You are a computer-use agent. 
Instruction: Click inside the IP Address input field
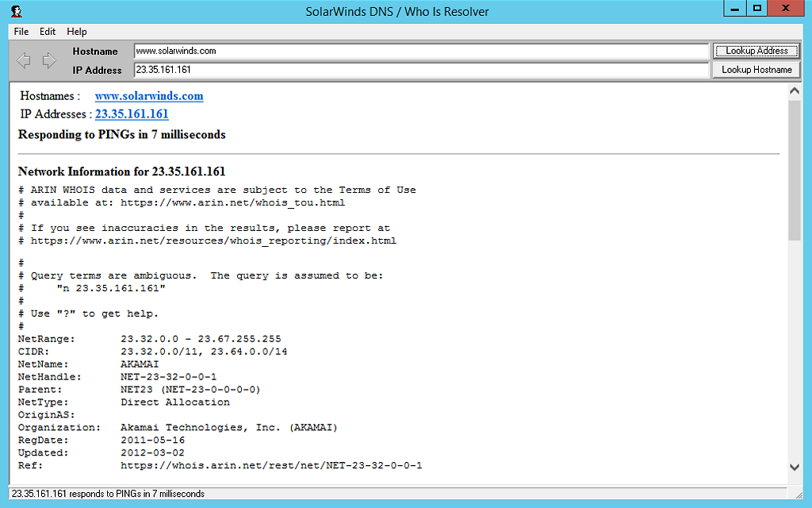[x=421, y=70]
